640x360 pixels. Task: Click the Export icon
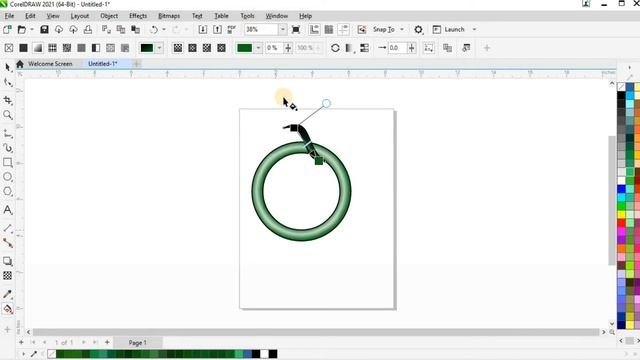[218, 29]
